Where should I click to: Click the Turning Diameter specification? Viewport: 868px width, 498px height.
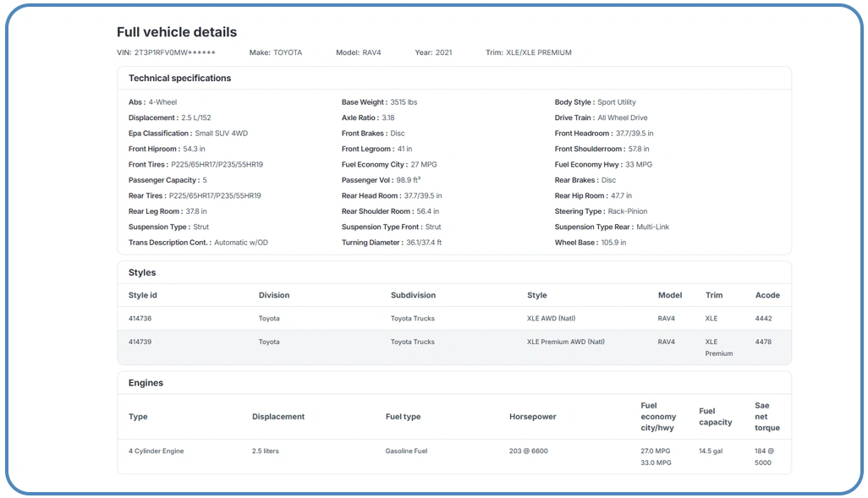[391, 243]
